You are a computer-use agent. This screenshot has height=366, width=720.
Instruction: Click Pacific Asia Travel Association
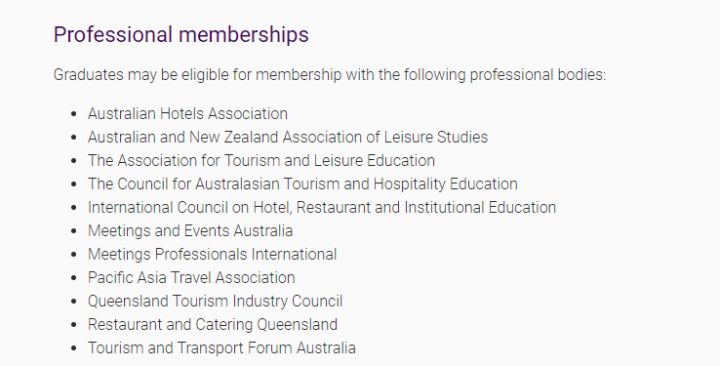(191, 277)
